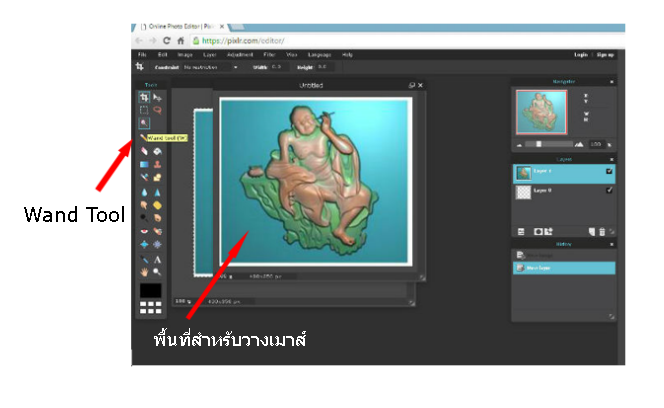Select the Crop tool in the Tools panel
Screen dimensions: 664x408
[x=144, y=98]
